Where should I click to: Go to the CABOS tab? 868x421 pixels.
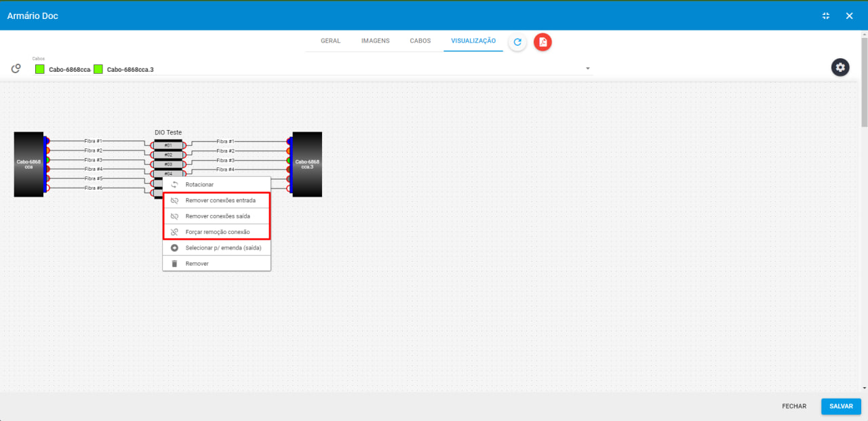pyautogui.click(x=420, y=41)
